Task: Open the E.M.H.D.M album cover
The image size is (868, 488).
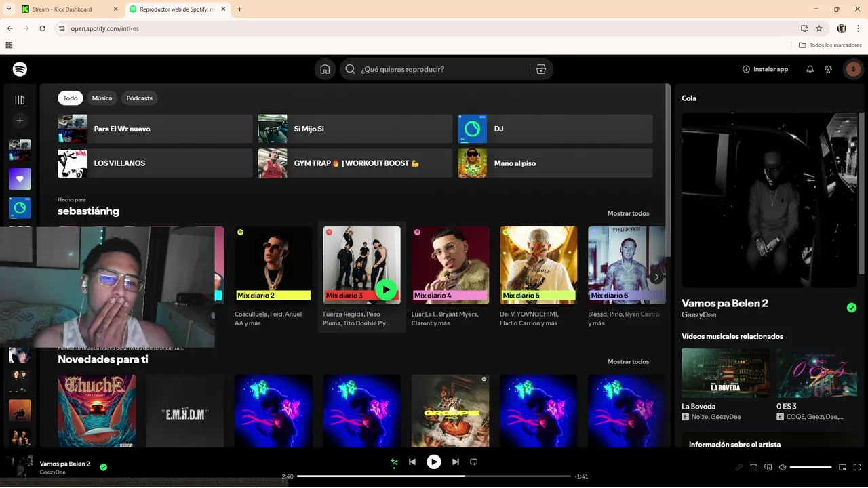Action: (185, 411)
